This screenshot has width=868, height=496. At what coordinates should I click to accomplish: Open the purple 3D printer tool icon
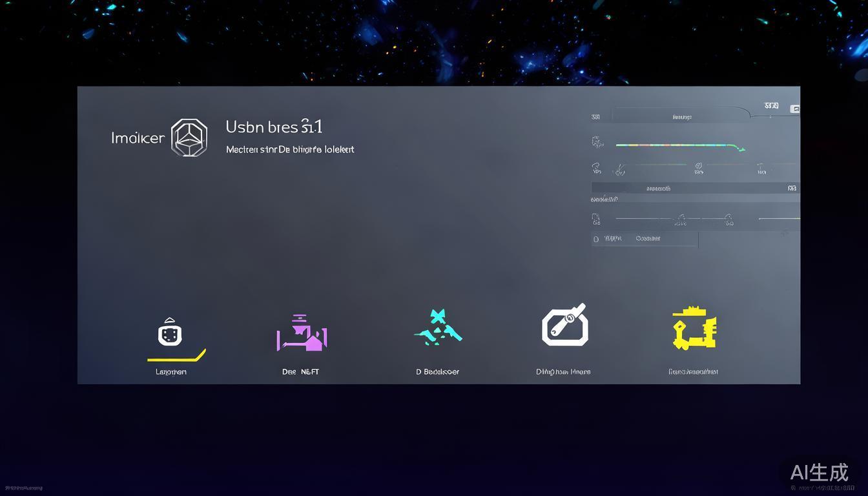[x=301, y=331]
